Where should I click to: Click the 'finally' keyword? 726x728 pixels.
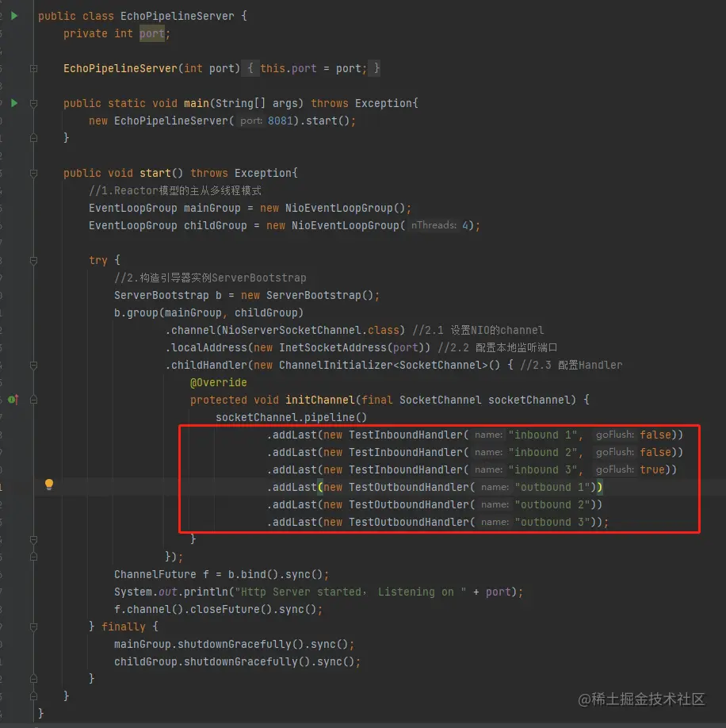click(124, 626)
